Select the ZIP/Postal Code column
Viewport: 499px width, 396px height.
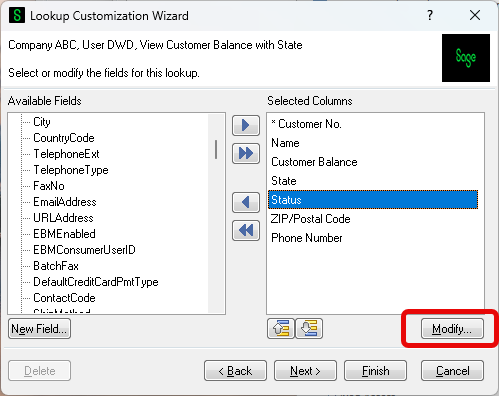[x=373, y=219]
